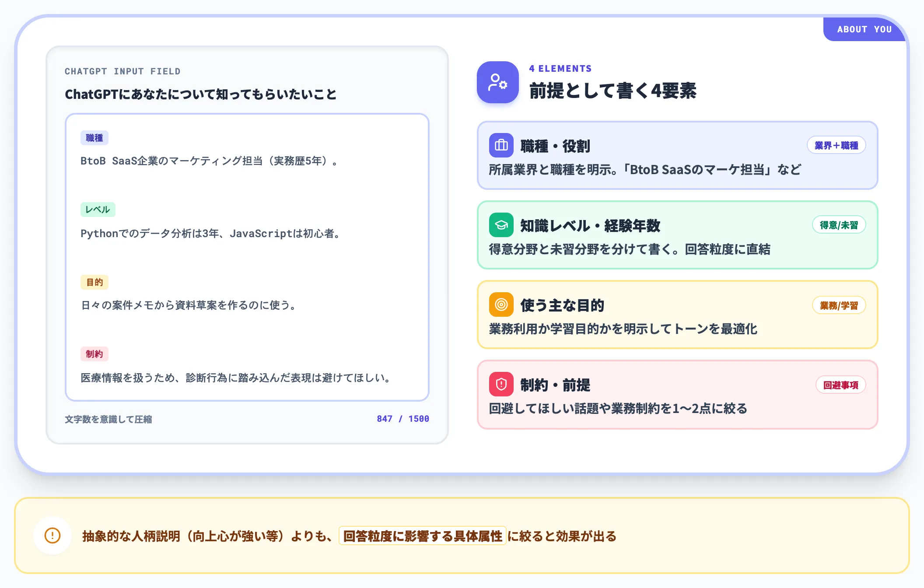Click the note '文字数を意識して圧縮'
The height and width of the screenshot is (588, 924).
tap(108, 419)
